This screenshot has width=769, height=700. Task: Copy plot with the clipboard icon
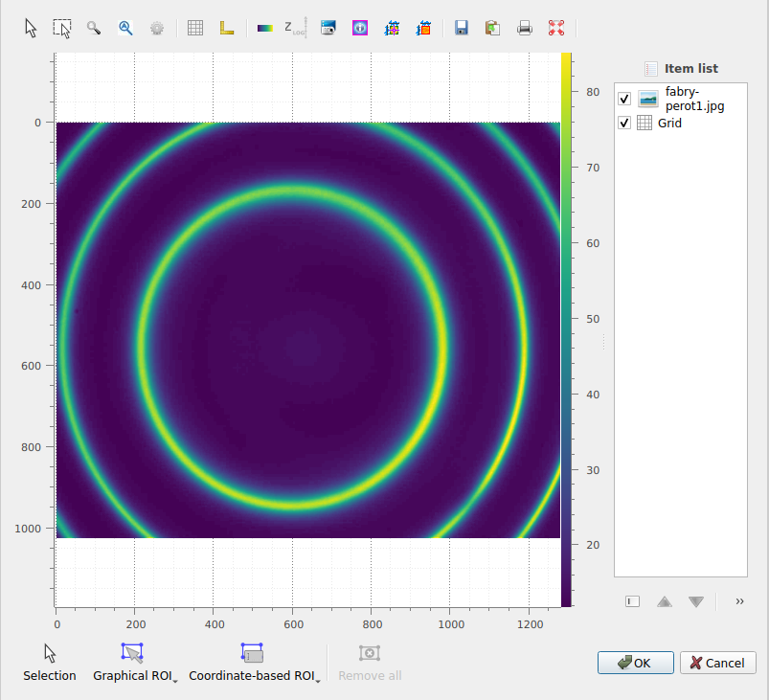click(x=492, y=28)
